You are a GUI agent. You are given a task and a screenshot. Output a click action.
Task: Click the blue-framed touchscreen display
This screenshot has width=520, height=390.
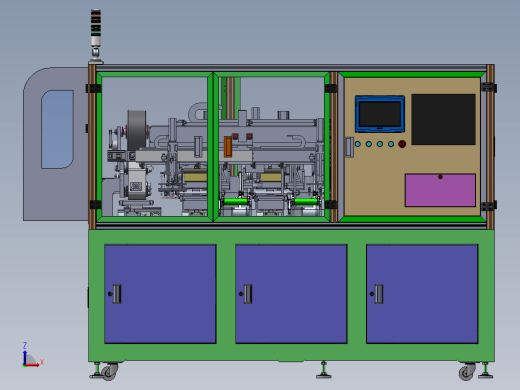380,114
